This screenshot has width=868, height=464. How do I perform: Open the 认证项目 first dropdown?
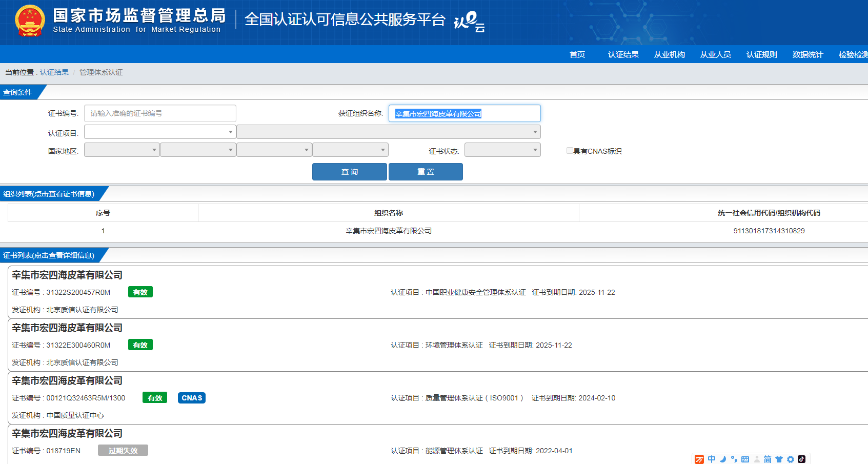pos(160,132)
